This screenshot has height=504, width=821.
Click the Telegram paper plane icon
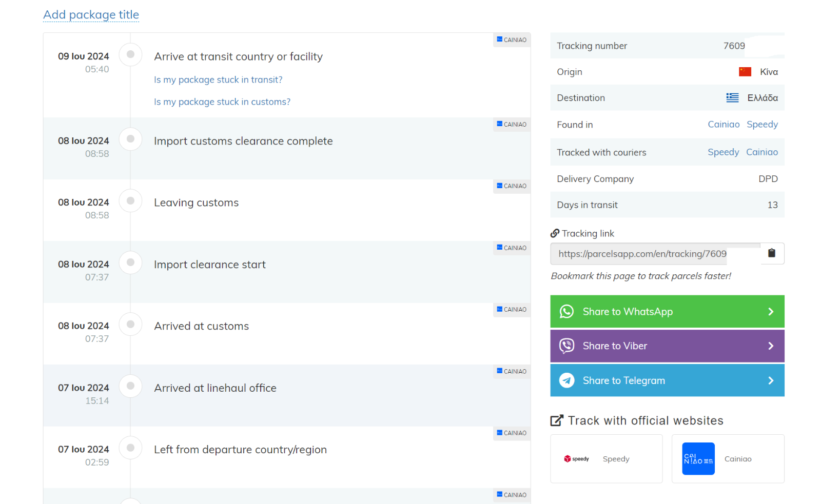coord(566,380)
